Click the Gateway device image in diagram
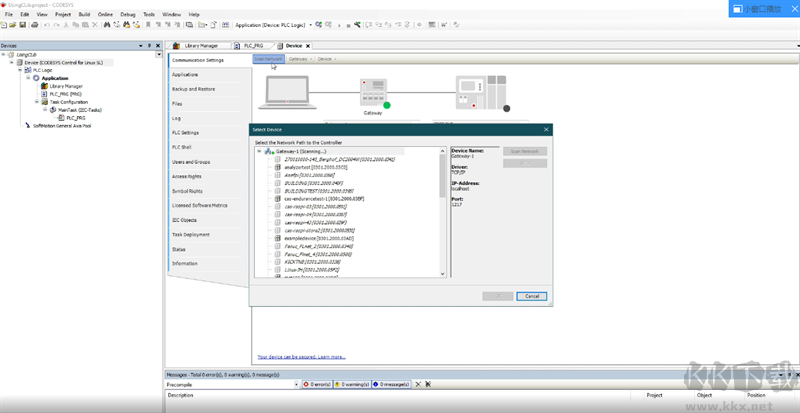 point(372,91)
